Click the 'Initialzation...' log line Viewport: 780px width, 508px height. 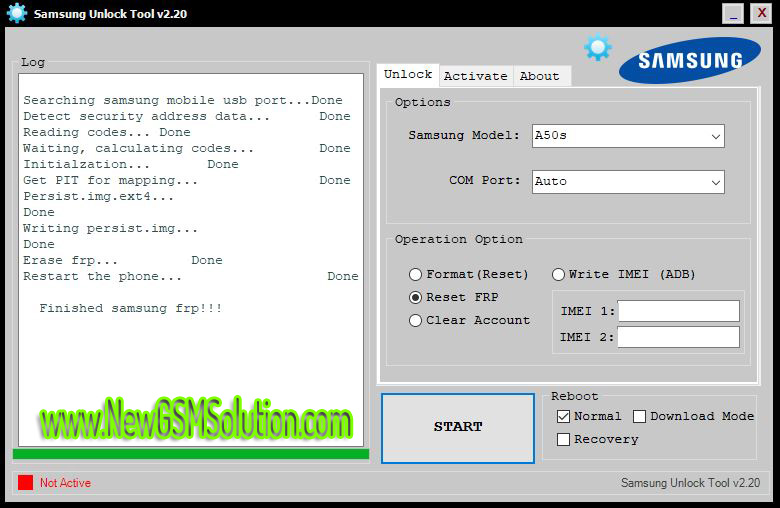coord(131,164)
